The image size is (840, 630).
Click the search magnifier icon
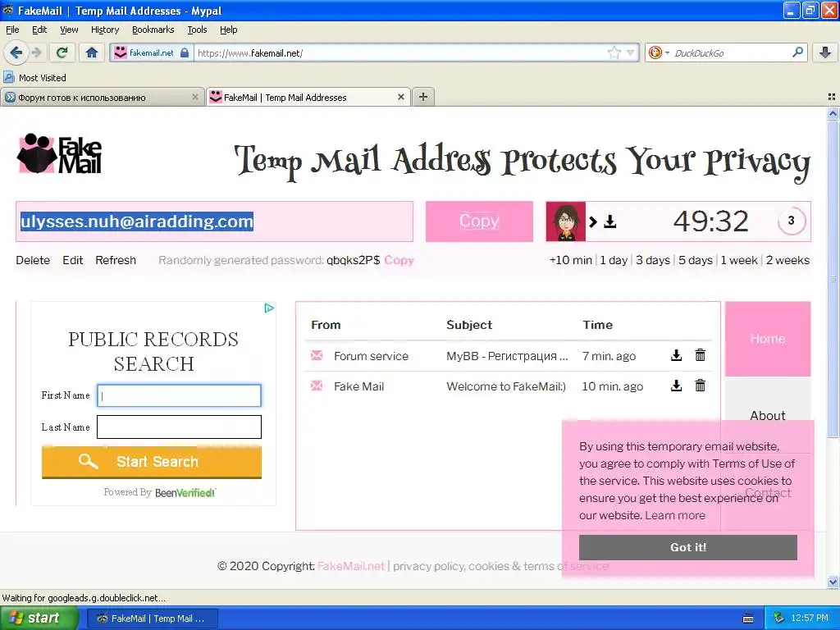click(x=797, y=52)
